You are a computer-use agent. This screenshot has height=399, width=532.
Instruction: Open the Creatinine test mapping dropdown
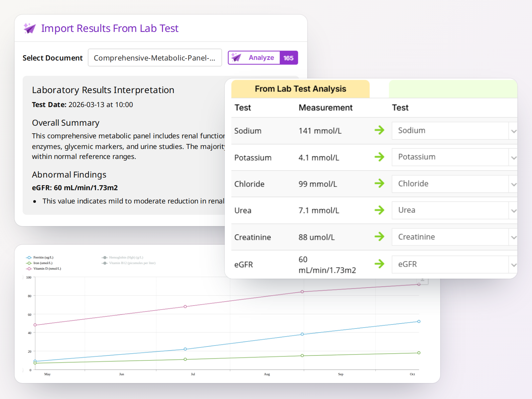pos(455,237)
